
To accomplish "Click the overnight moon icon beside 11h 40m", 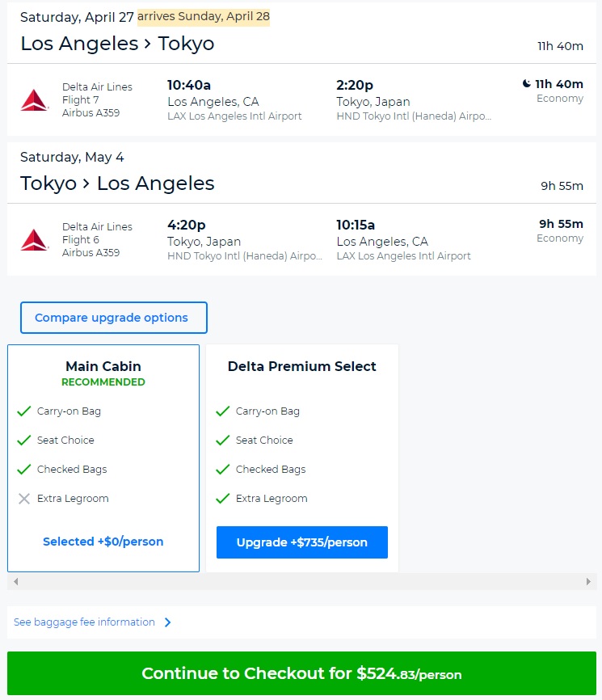I will click(x=526, y=83).
